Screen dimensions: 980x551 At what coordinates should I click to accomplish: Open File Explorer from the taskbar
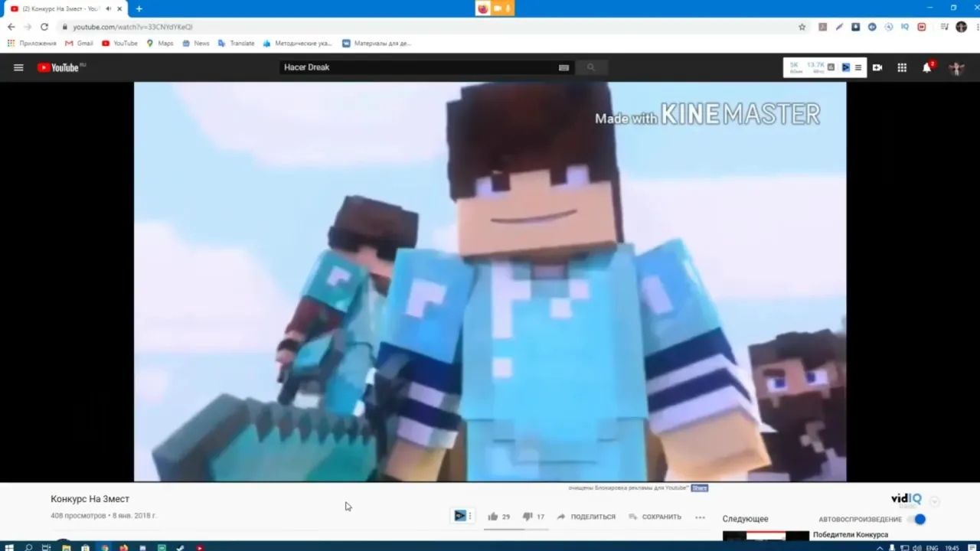(x=67, y=547)
